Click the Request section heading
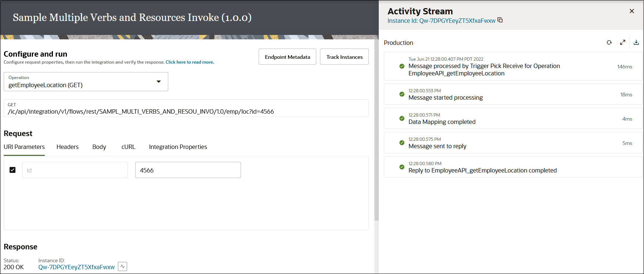644x274 pixels. 18,134
